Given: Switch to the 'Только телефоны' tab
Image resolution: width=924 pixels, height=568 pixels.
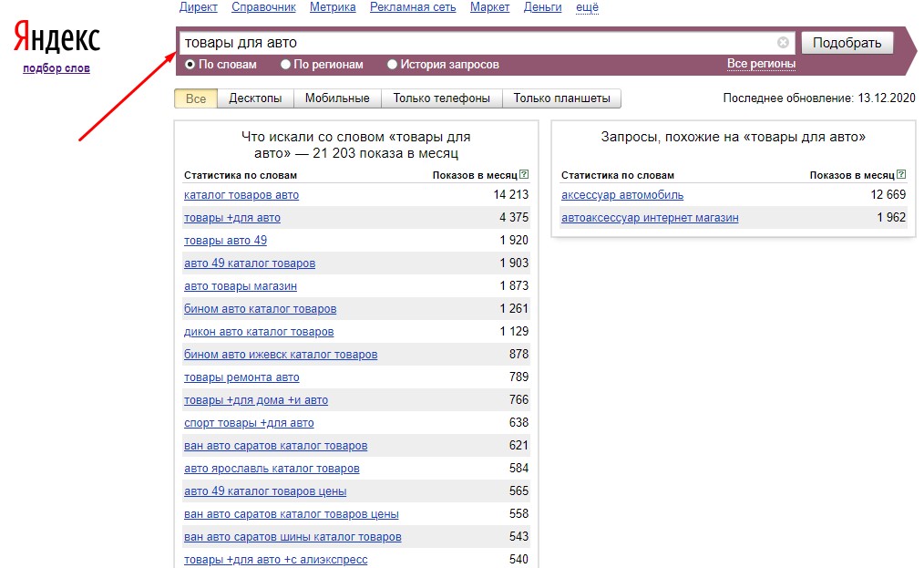Looking at the screenshot, I should click(441, 98).
